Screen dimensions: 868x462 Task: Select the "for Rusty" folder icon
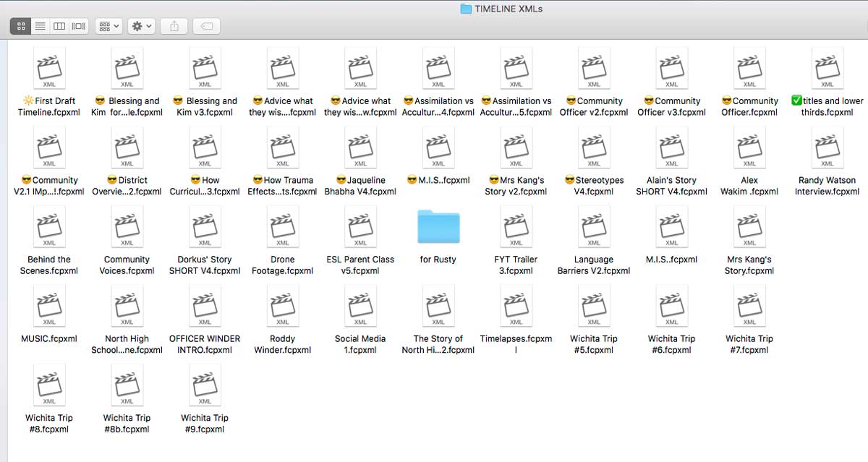438,227
